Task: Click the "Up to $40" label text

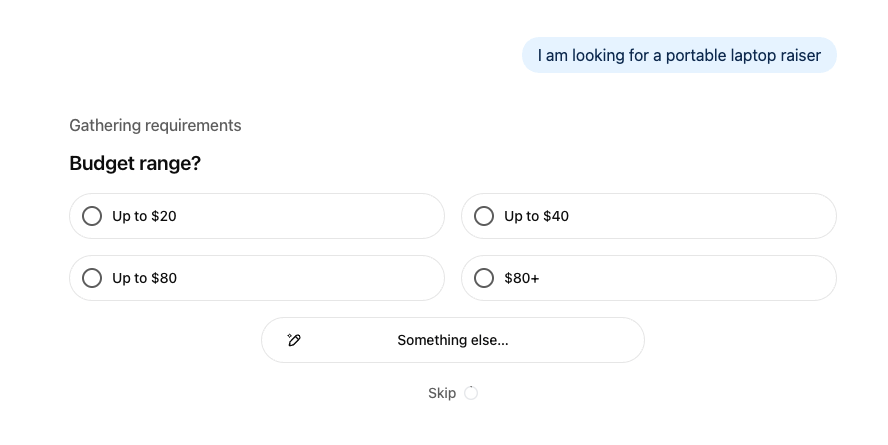Action: [536, 216]
